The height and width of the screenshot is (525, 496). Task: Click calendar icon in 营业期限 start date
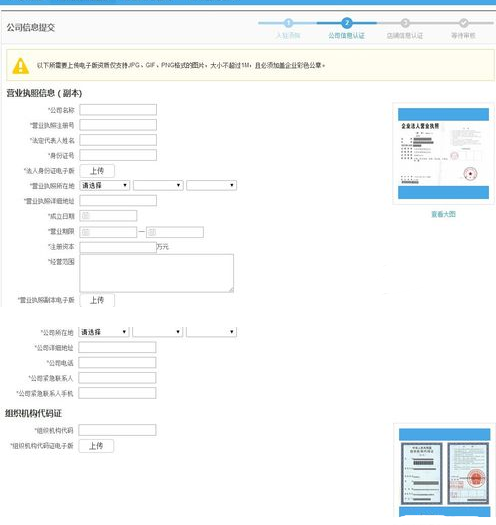[86, 232]
